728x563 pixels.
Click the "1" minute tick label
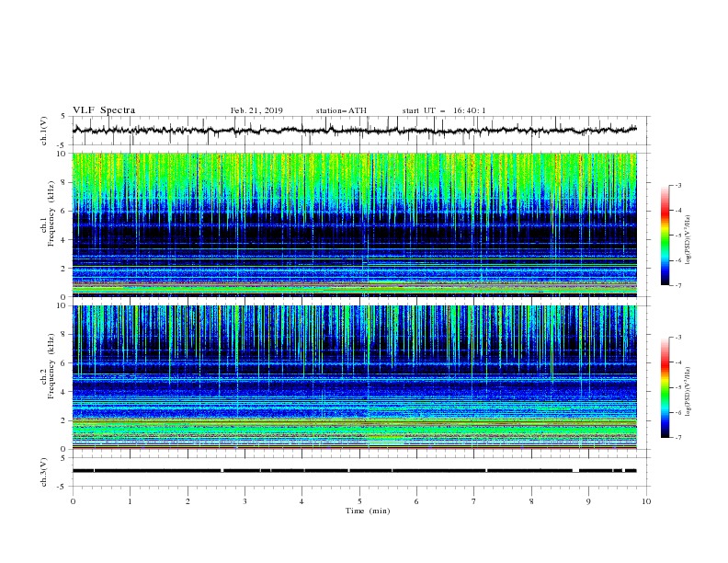click(130, 501)
